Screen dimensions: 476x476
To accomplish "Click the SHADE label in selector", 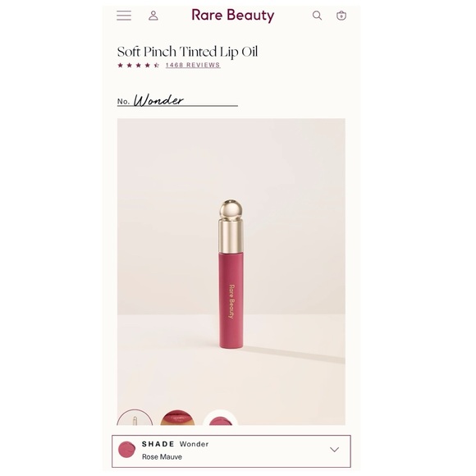I will pyautogui.click(x=158, y=444).
